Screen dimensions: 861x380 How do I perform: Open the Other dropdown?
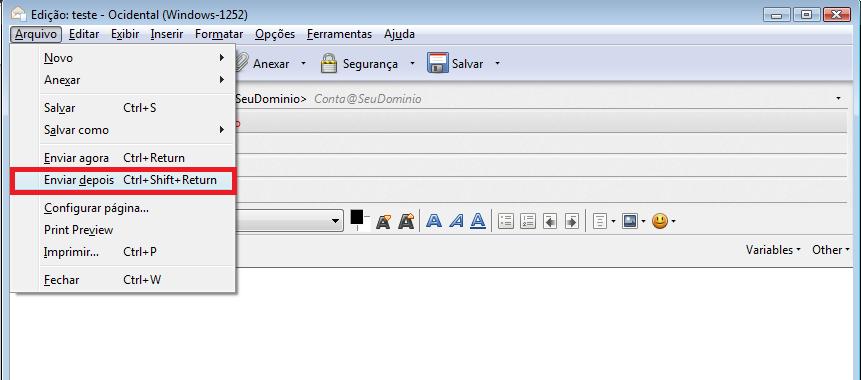(831, 250)
